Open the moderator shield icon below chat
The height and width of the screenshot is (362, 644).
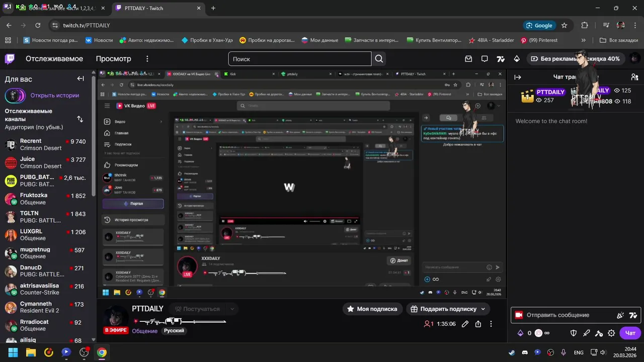pos(574,333)
